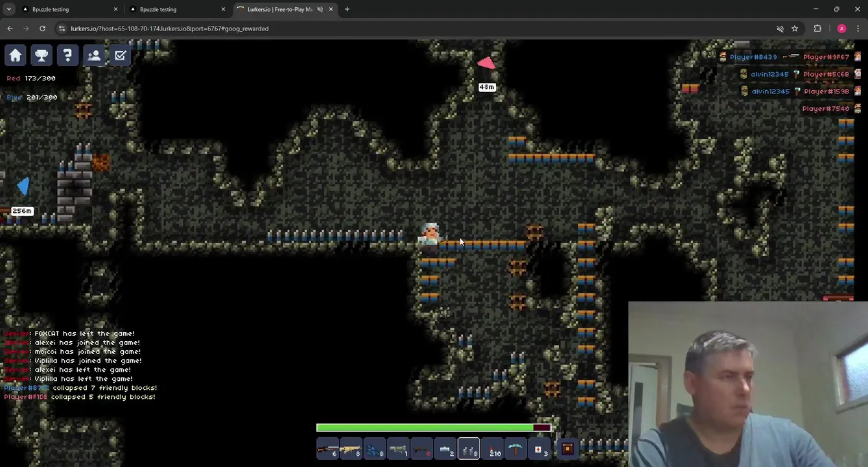Image resolution: width=868 pixels, height=467 pixels.
Task: Click Player#B439 in the kill feed
Action: pyautogui.click(x=753, y=57)
